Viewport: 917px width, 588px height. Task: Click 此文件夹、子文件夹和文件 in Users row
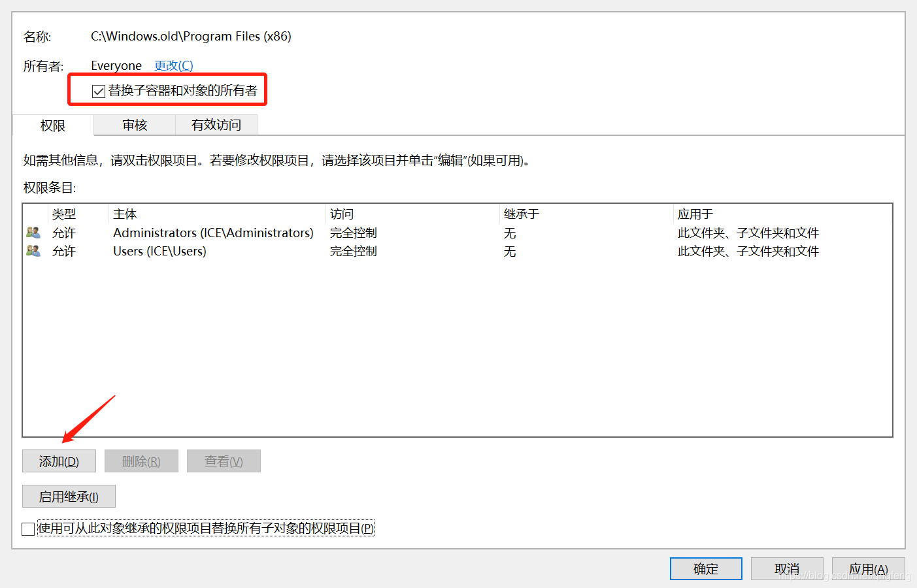click(x=748, y=251)
